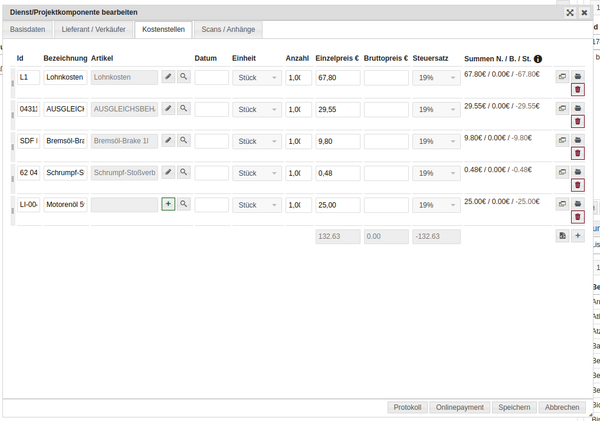Click the pencil edit icon for Lohnkosten
This screenshot has width=600, height=421.
click(x=168, y=77)
